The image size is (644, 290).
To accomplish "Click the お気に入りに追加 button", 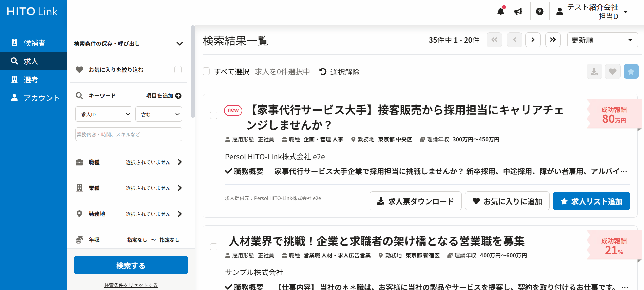I will [507, 201].
